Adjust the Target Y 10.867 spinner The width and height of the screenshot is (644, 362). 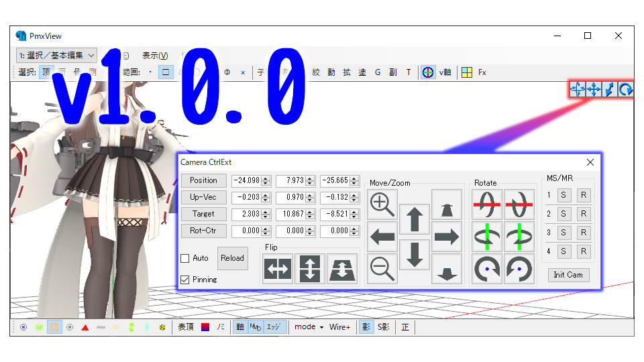tap(310, 215)
